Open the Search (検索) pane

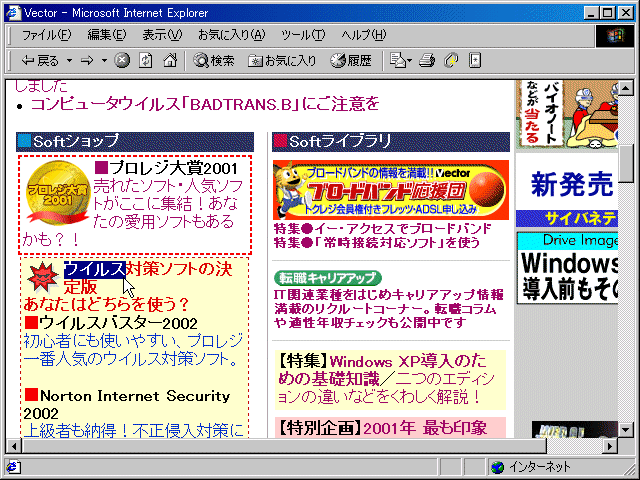click(x=213, y=61)
